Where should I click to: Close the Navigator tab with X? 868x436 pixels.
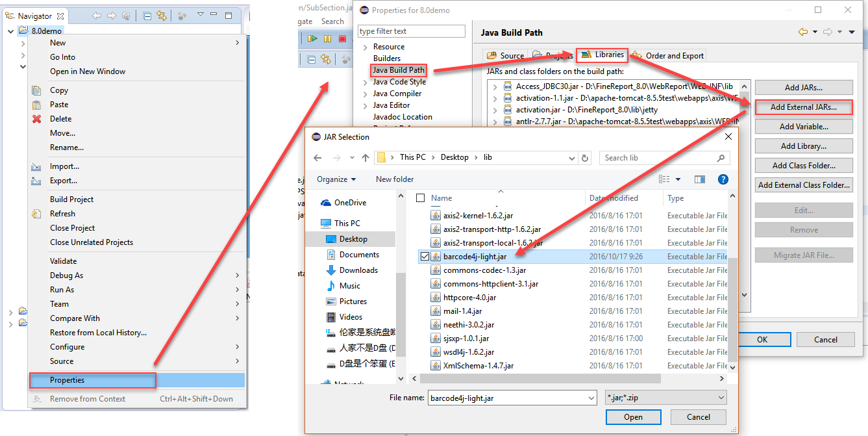pyautogui.click(x=60, y=16)
